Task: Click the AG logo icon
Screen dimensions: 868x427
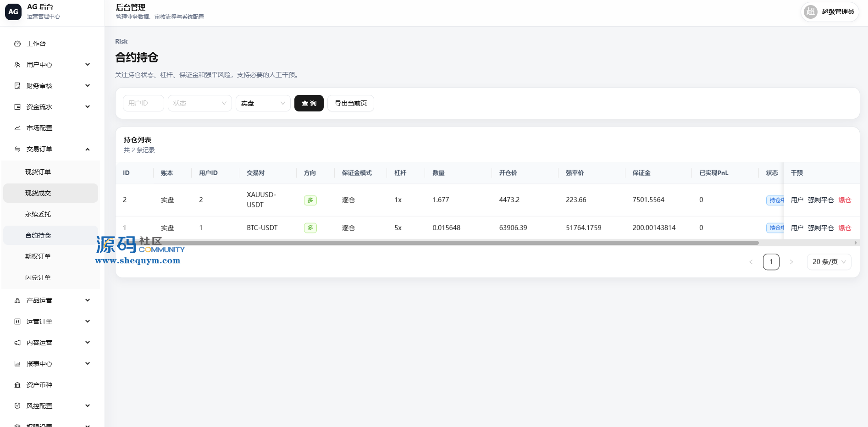Action: (13, 12)
